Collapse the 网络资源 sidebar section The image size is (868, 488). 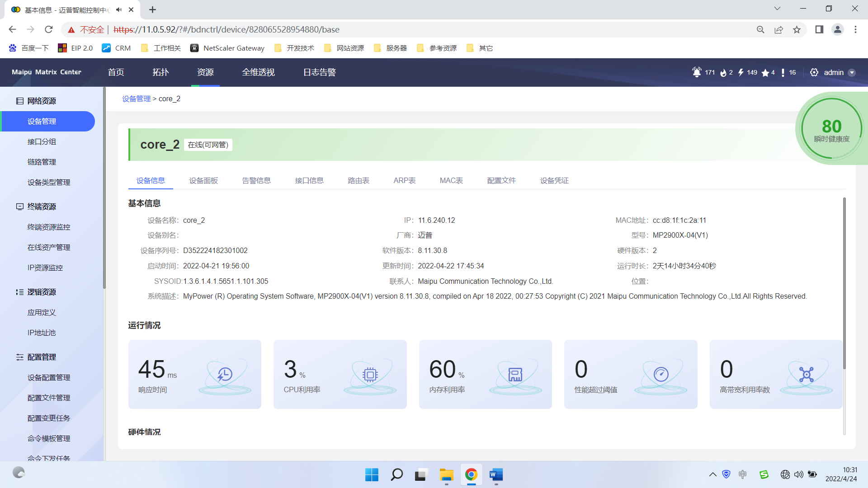coord(42,101)
